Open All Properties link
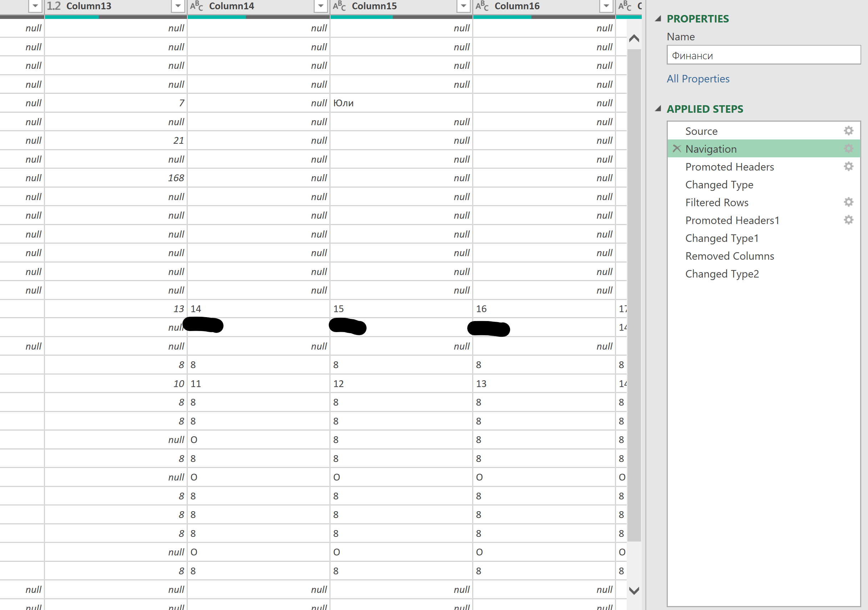868x610 pixels. pos(698,78)
